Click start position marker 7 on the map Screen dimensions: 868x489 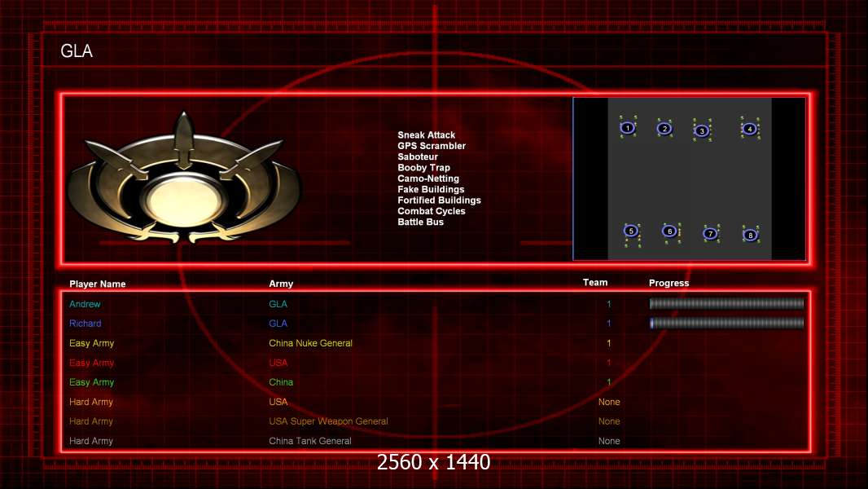[710, 234]
